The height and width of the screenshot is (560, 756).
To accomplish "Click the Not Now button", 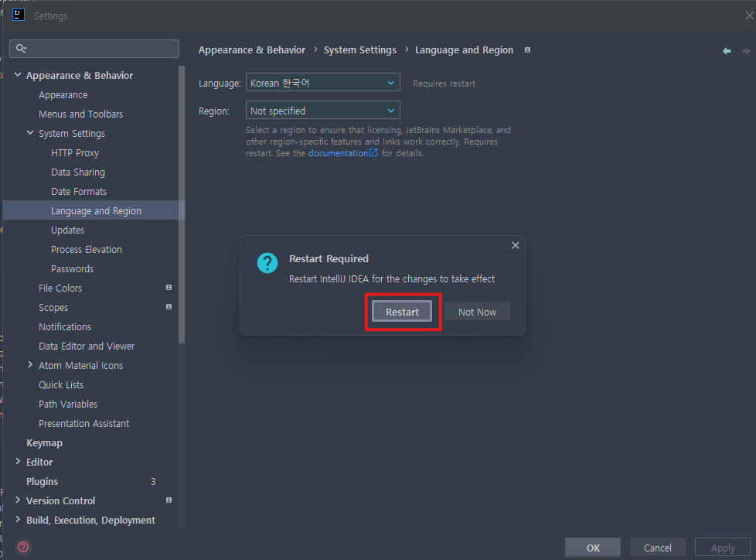I will pos(477,312).
